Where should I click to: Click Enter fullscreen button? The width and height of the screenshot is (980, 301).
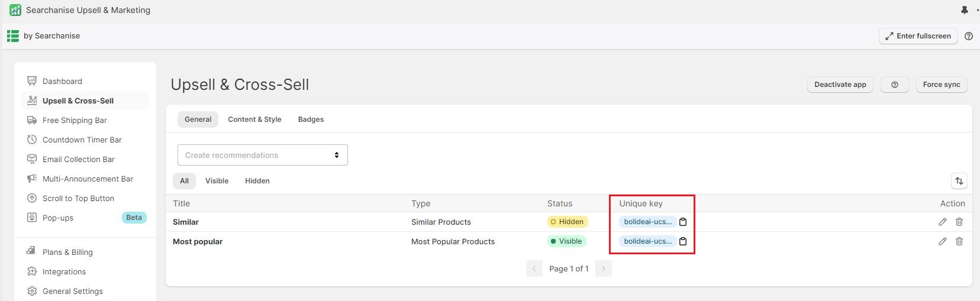pos(918,36)
